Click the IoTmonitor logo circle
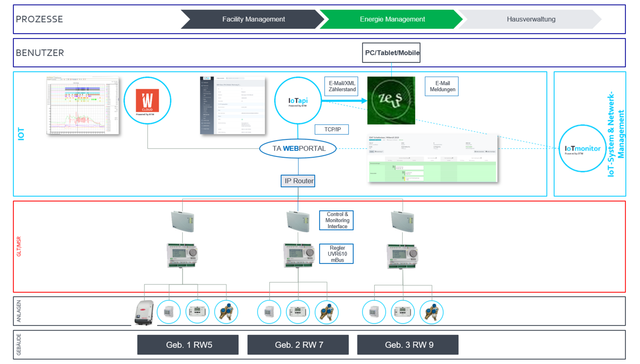Image resolution: width=640 pixels, height=364 pixels. pyautogui.click(x=582, y=149)
